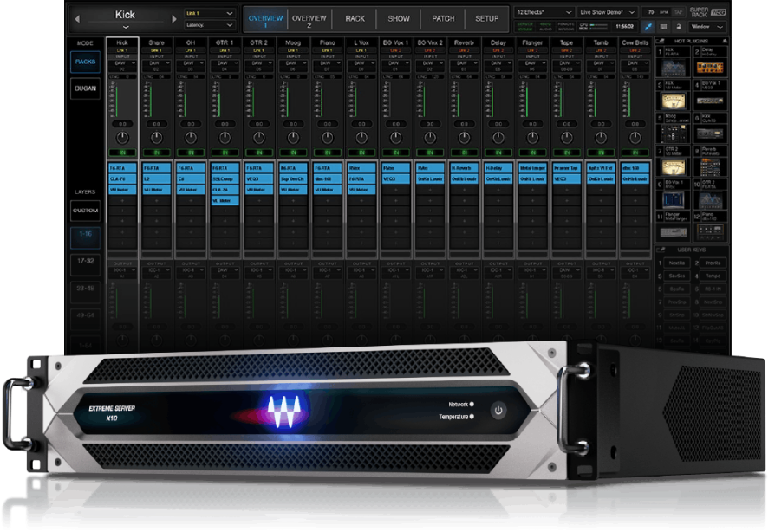Expand the Kick rack name chevron
The height and width of the screenshot is (532, 775).
126,27
